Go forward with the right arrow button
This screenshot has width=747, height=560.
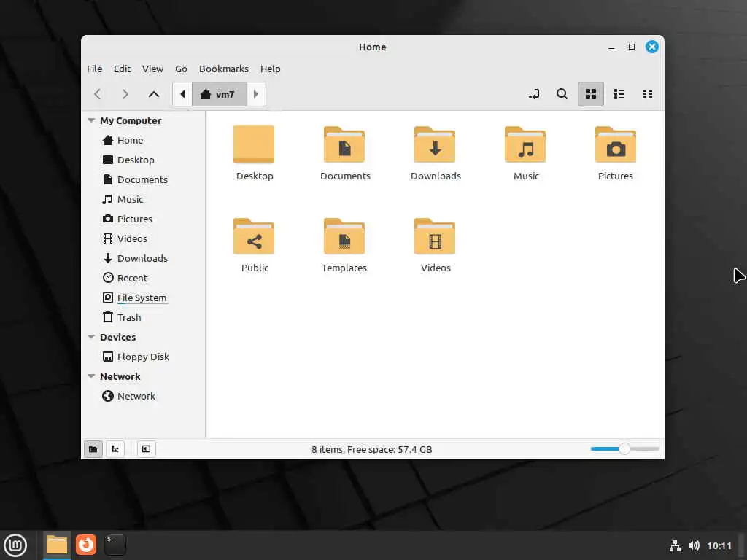(125, 94)
